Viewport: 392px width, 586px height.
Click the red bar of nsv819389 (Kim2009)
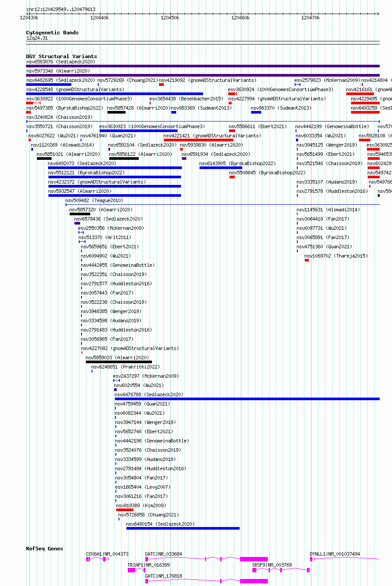click(x=125, y=510)
